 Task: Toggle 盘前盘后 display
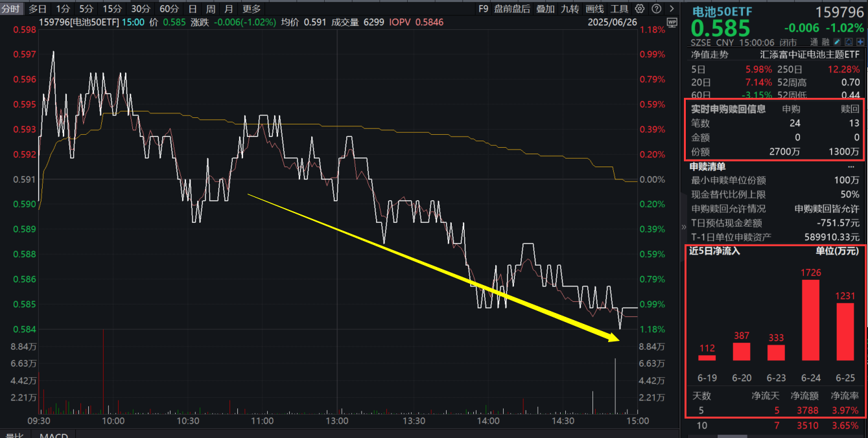[512, 8]
